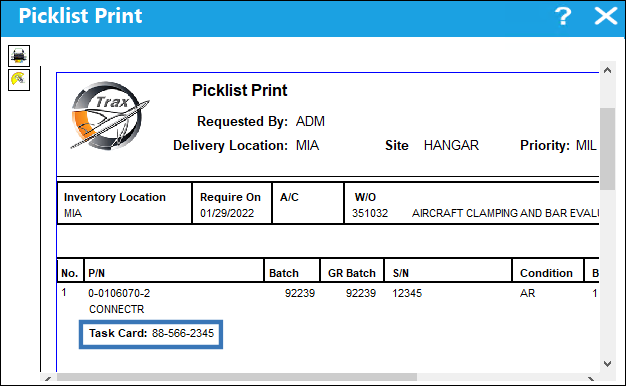Click the Condition column header
Image resolution: width=626 pixels, height=386 pixels.
click(546, 273)
